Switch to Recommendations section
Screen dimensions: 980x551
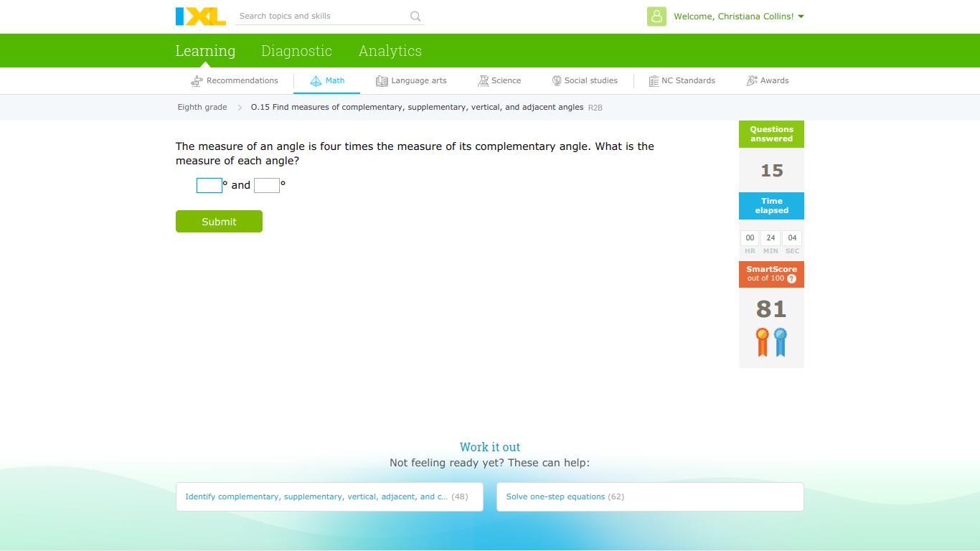[x=235, y=81]
